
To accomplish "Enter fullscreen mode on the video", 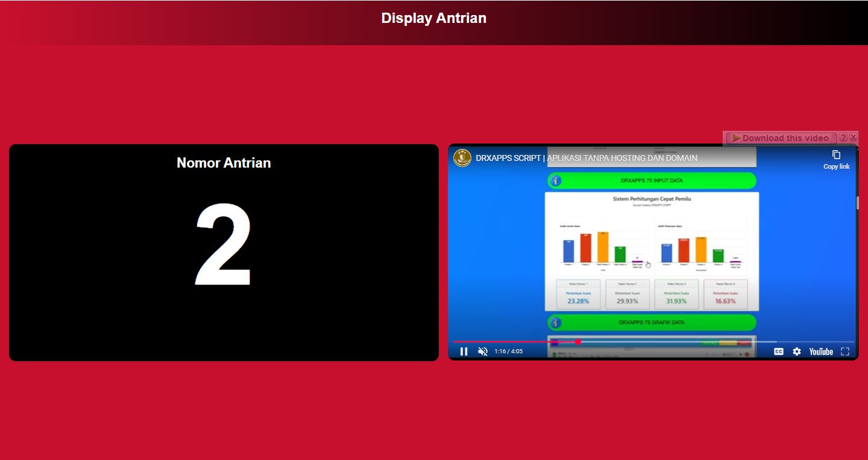I will (845, 351).
